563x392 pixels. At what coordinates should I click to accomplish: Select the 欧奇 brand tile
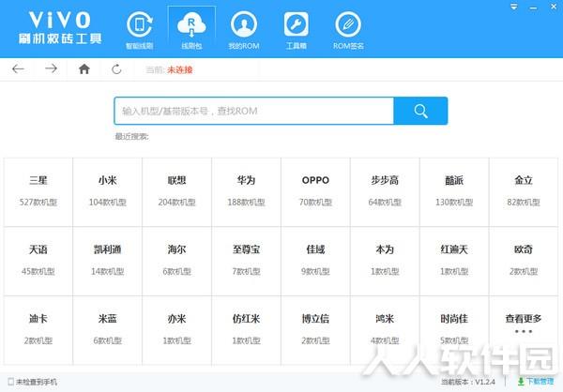(x=524, y=261)
